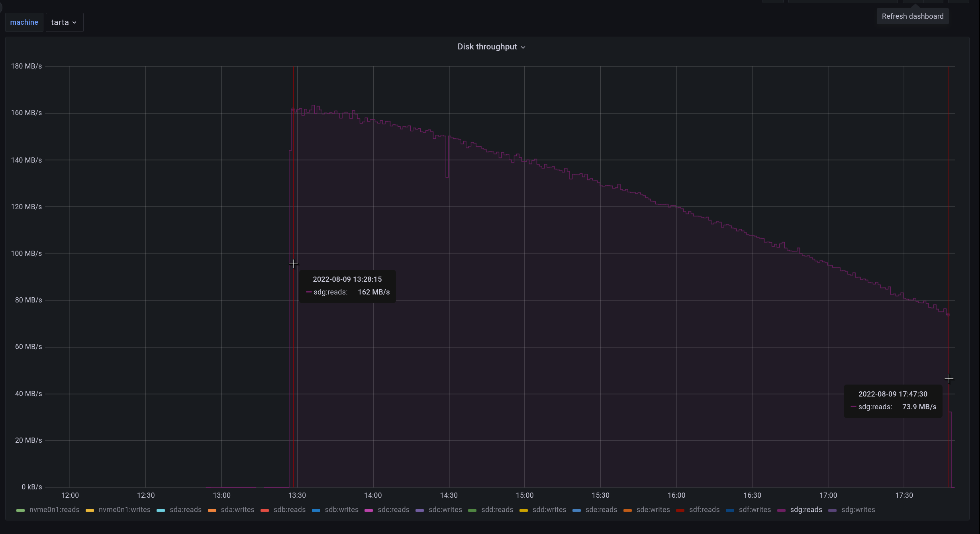Click the green sdd:reads legend color marker

[472, 510]
